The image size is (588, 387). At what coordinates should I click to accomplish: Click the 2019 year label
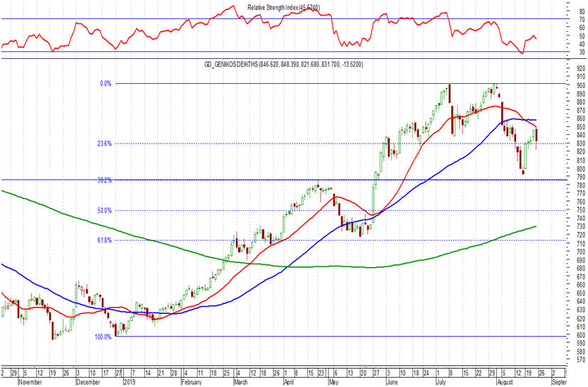(129, 383)
